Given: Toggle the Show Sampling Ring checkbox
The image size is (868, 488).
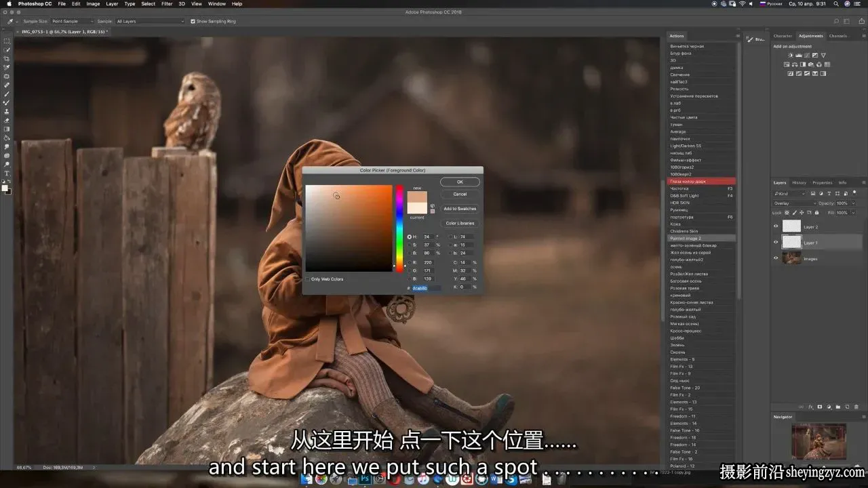Looking at the screenshot, I should [193, 21].
